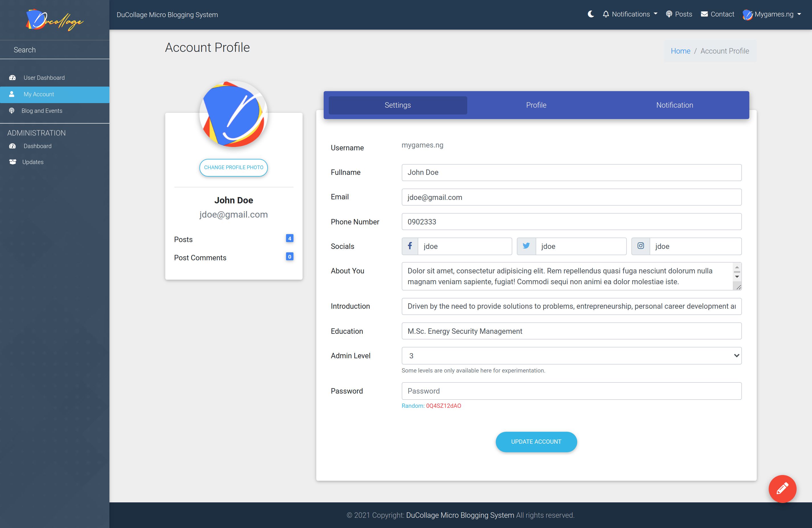The image size is (812, 528).
Task: Click the random password 0Q4SZ12dAO
Action: pyautogui.click(x=444, y=406)
